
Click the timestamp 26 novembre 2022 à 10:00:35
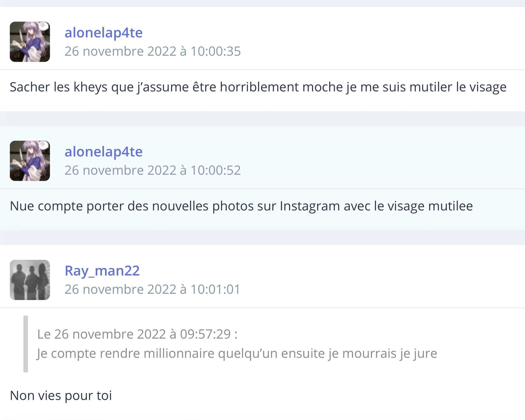[153, 51]
